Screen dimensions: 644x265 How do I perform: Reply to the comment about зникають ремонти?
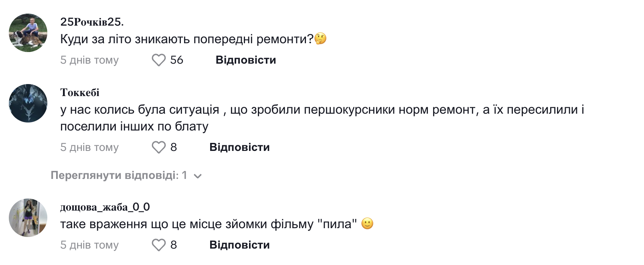[245, 60]
